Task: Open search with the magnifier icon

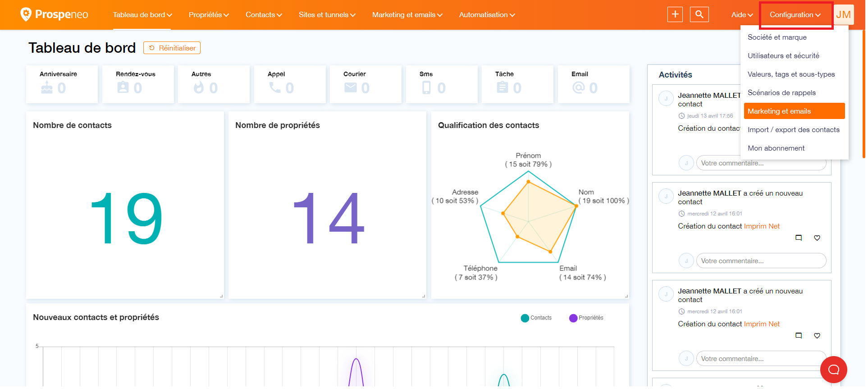Action: pos(699,14)
